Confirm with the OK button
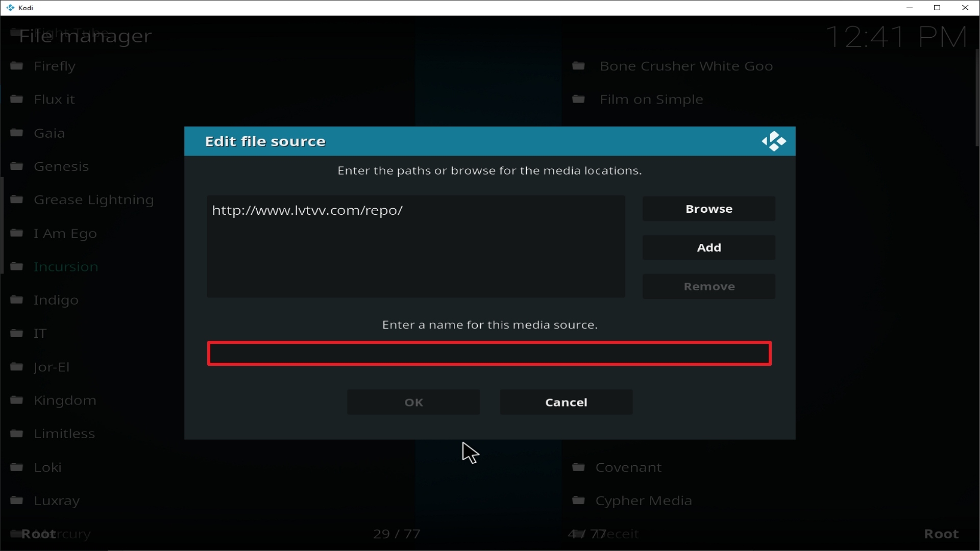Image resolution: width=980 pixels, height=551 pixels. [413, 402]
